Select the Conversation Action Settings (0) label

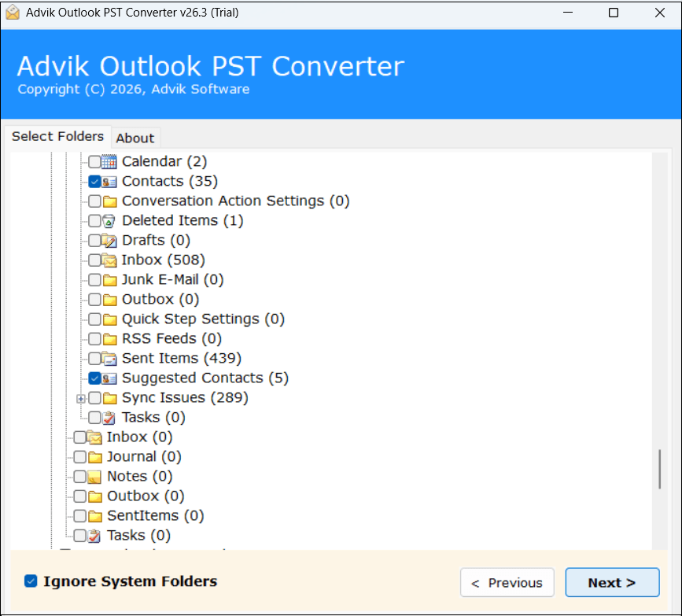[236, 201]
